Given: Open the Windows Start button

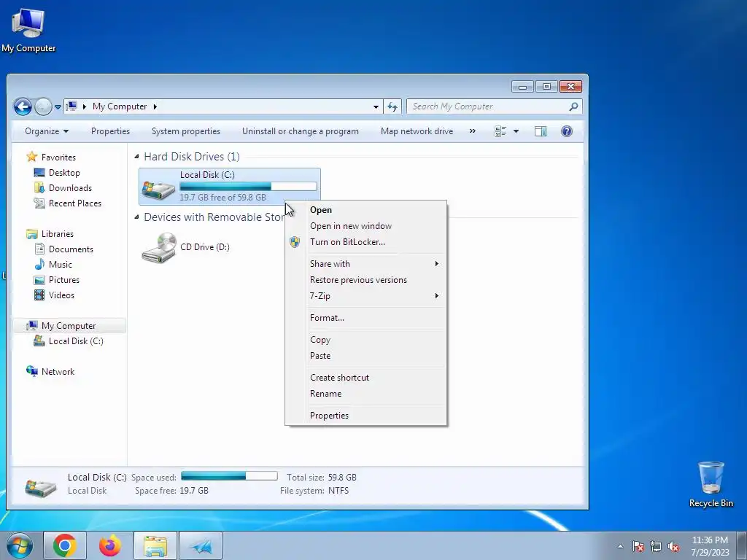Looking at the screenshot, I should point(18,545).
